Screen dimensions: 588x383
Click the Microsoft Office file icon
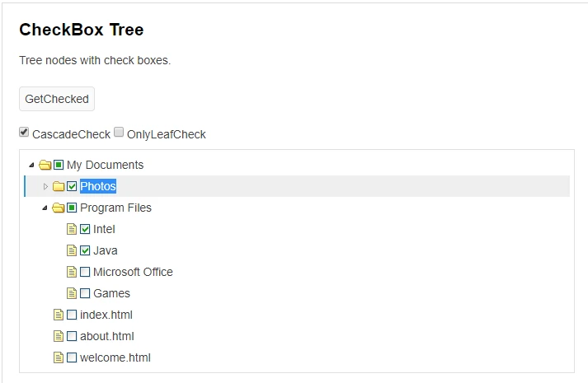[x=72, y=272]
